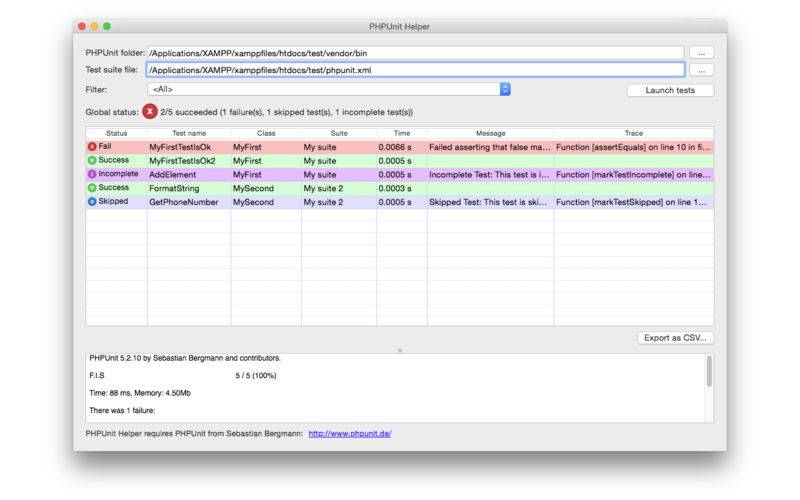Click the Filter dropdown blue arrow stepper
Screen dimensions: 800x500
coord(505,89)
